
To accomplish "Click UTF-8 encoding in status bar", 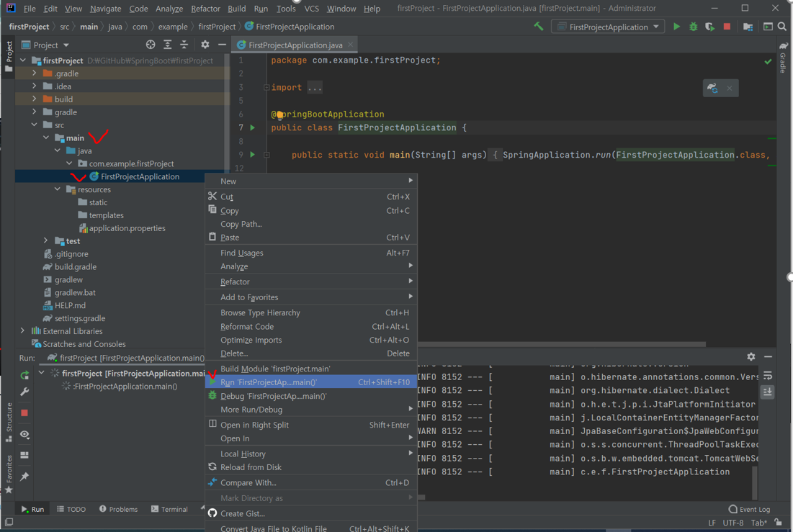I will (x=732, y=523).
